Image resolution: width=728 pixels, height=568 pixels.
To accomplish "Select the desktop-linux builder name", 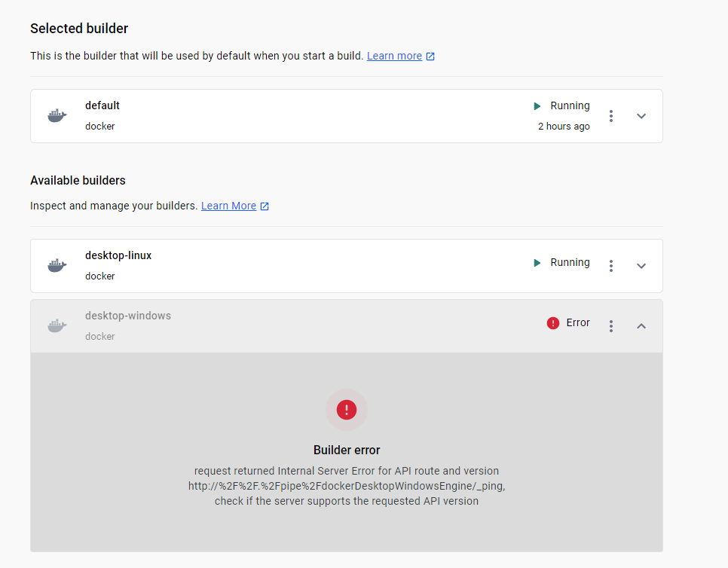I will click(118, 255).
